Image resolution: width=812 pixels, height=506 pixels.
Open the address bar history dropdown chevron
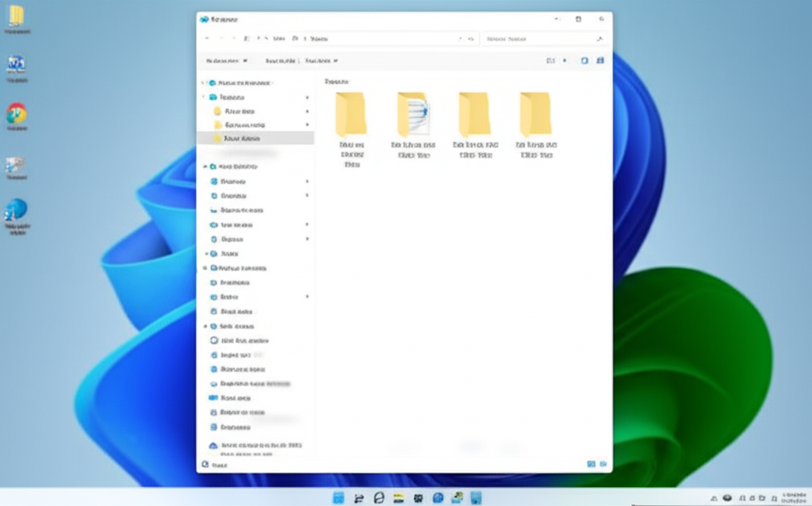[x=460, y=38]
